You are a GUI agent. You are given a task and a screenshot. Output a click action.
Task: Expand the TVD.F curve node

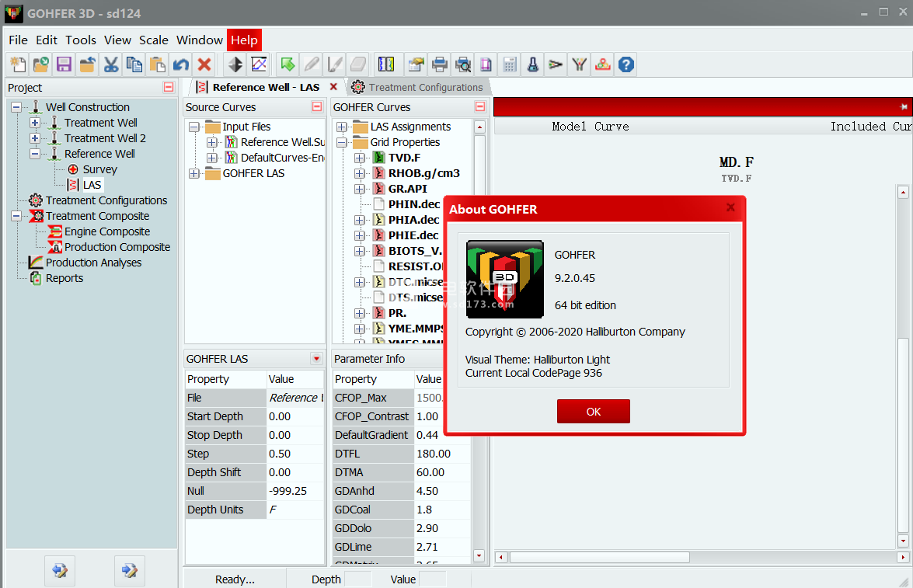360,158
